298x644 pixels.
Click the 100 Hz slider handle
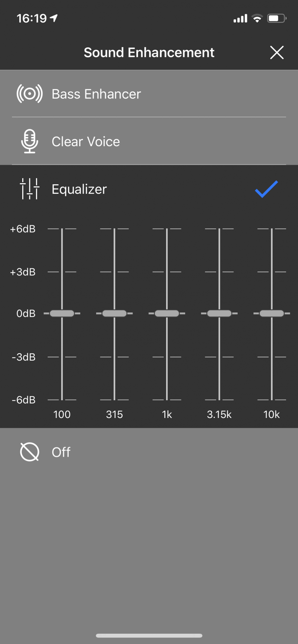(62, 313)
